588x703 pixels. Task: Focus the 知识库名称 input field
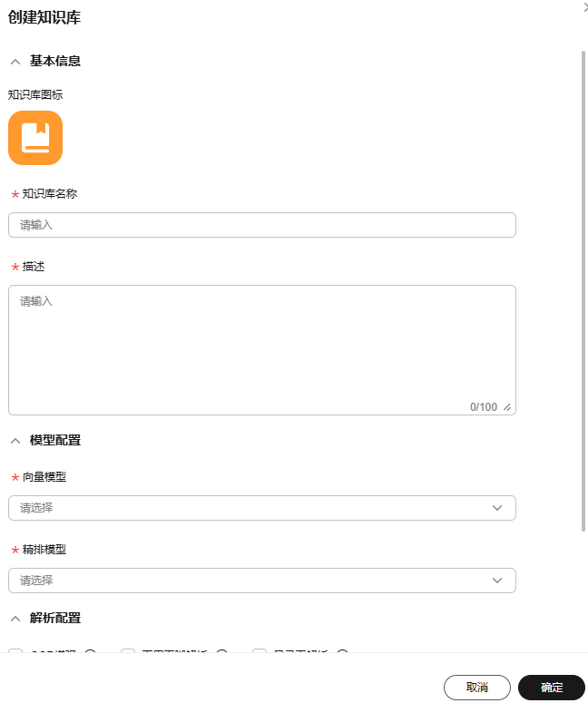262,225
